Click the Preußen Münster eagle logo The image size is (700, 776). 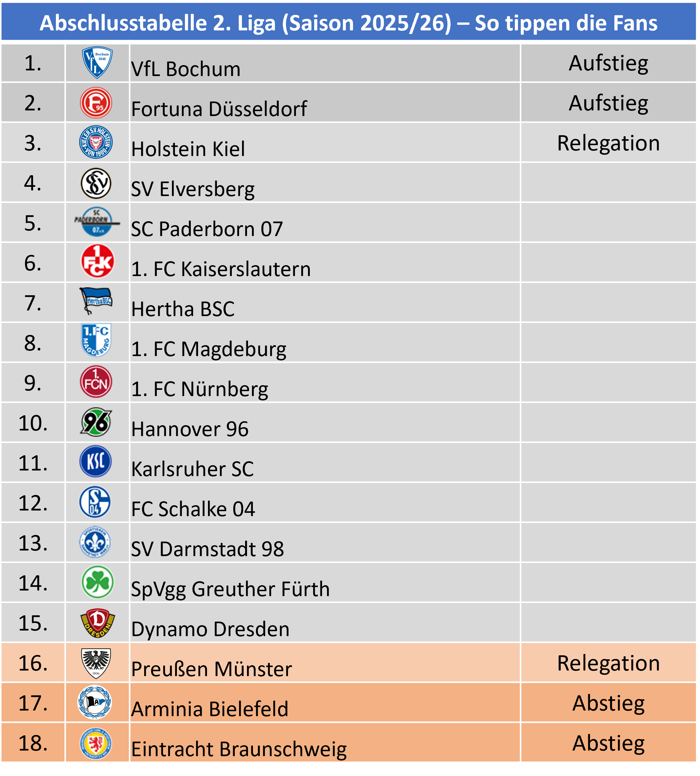(96, 663)
